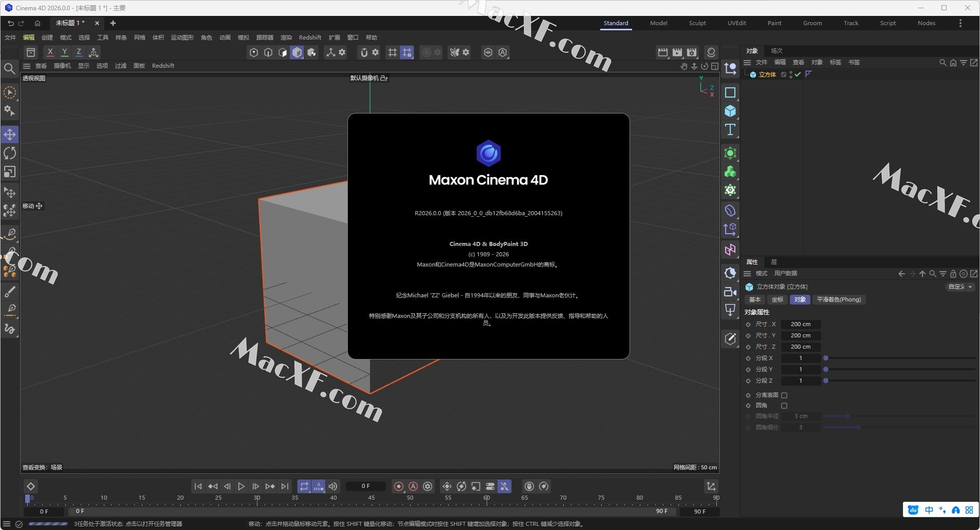The image size is (980, 530).
Task: Open the 文件 main menu
Action: click(x=10, y=37)
